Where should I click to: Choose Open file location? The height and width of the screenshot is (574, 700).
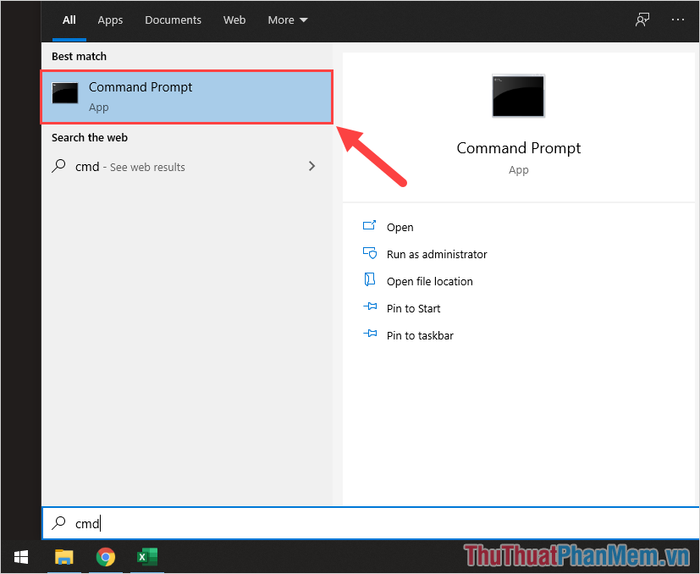tap(429, 282)
